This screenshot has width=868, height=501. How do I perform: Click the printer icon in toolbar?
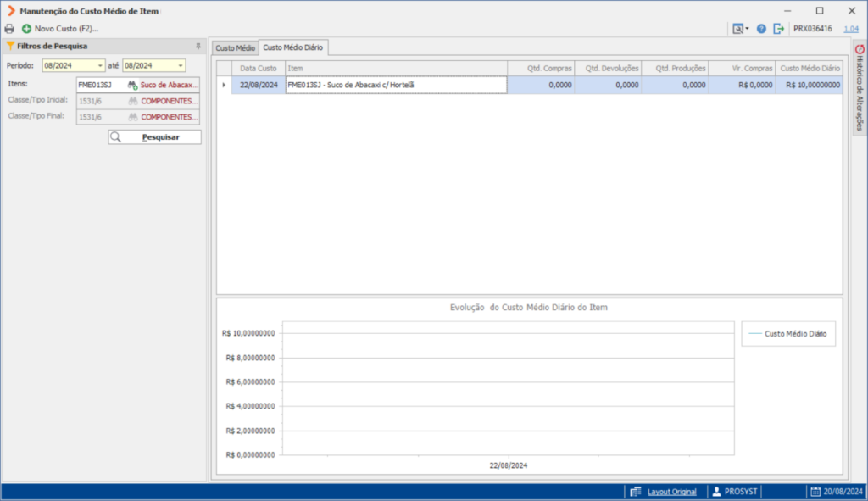(9, 29)
